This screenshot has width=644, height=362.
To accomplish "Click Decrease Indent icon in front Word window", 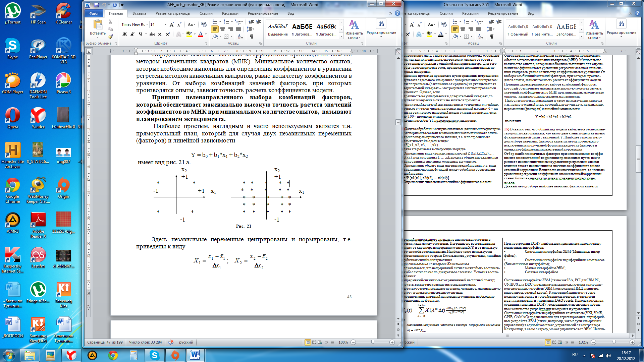I will (x=252, y=22).
